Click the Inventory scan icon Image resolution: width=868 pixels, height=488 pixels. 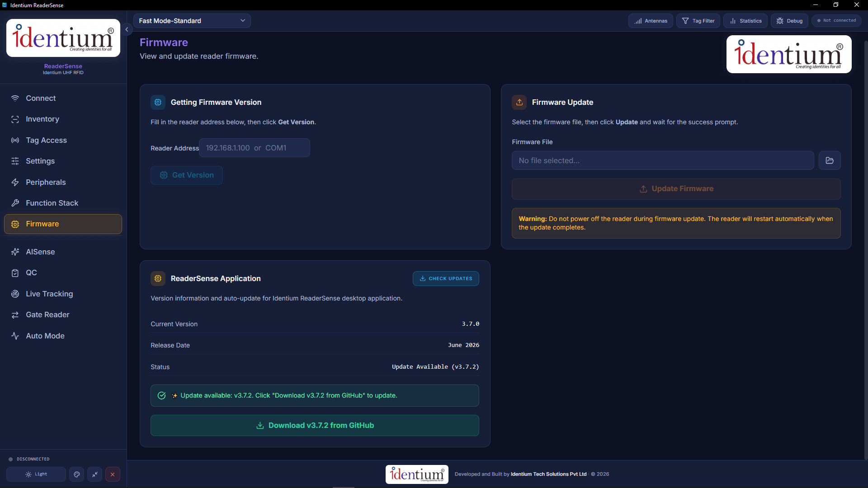click(x=15, y=119)
